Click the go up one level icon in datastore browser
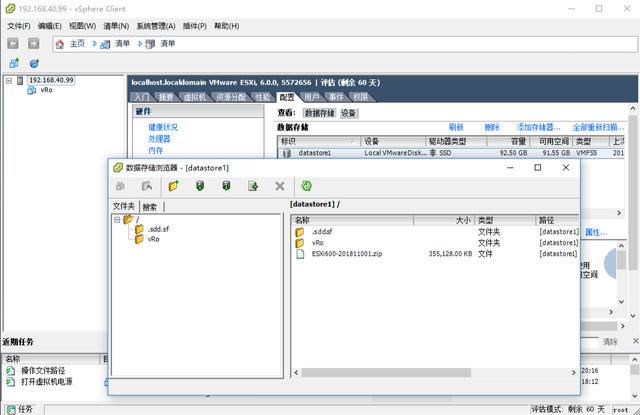This screenshot has height=415, width=640. pyautogui.click(x=120, y=186)
